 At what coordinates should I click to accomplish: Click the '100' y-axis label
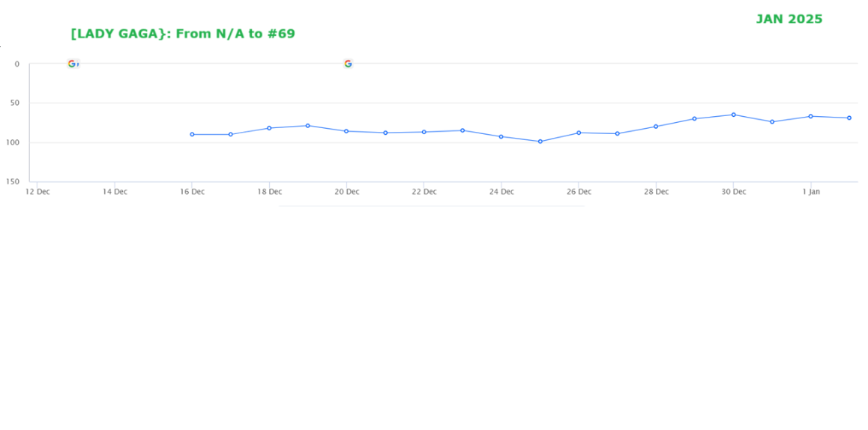tap(13, 142)
